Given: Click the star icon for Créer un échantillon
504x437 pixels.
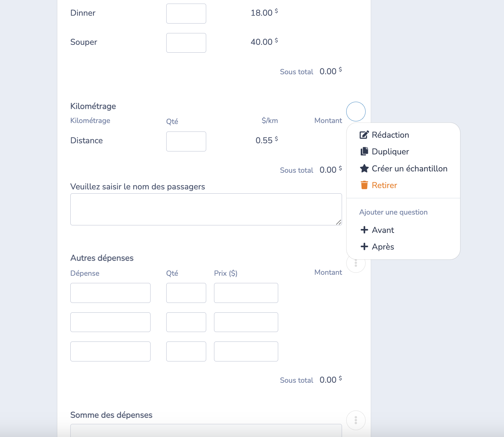Looking at the screenshot, I should point(364,168).
